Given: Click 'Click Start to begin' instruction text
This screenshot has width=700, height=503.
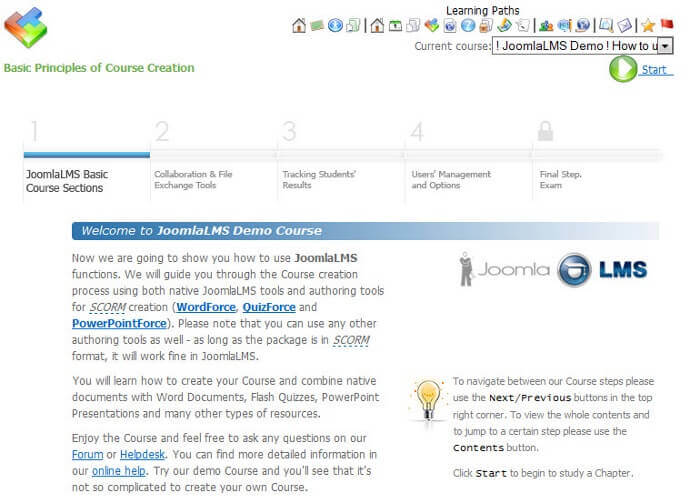Looking at the screenshot, I should click(543, 473).
